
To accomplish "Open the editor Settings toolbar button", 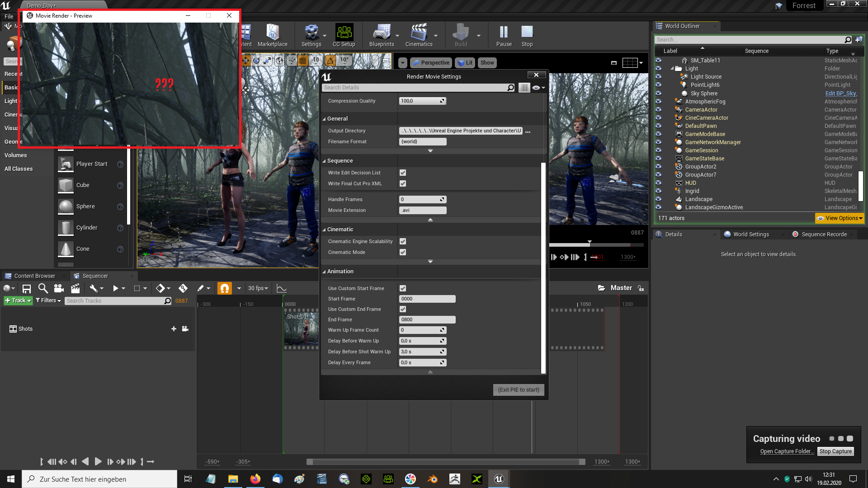I will click(x=311, y=36).
